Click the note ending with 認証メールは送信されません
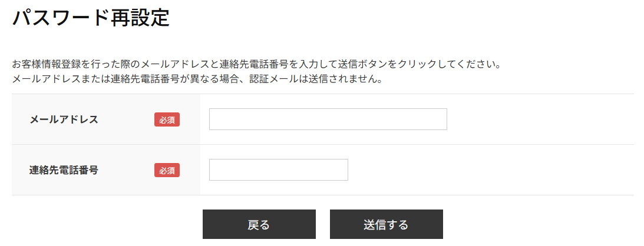This screenshot has height=246, width=644. tap(197, 78)
